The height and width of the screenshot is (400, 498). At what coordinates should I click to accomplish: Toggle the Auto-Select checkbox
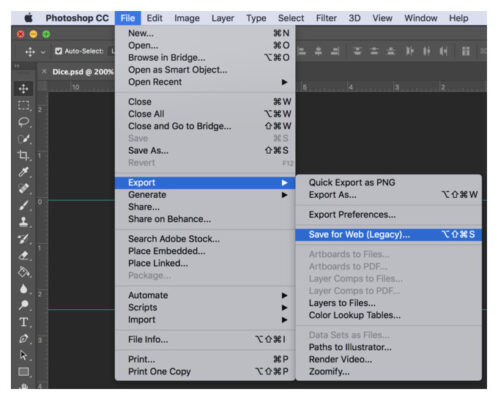(x=59, y=51)
